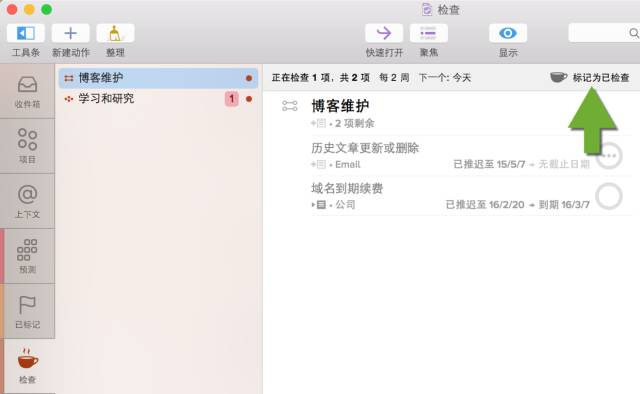640x394 pixels.
Task: Switch to 预测 forecast perspective
Action: [x=27, y=256]
